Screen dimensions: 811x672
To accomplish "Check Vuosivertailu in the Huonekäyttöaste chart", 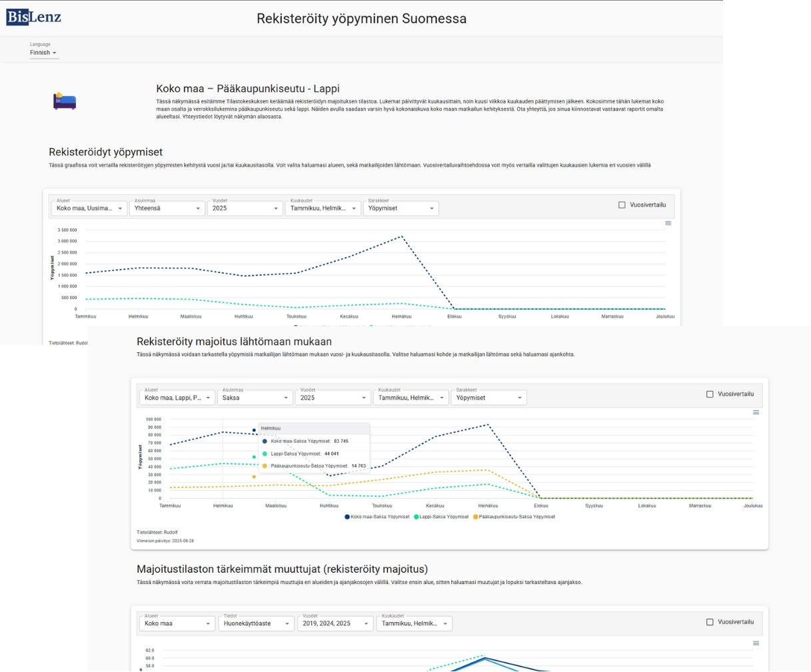I will click(x=710, y=622).
